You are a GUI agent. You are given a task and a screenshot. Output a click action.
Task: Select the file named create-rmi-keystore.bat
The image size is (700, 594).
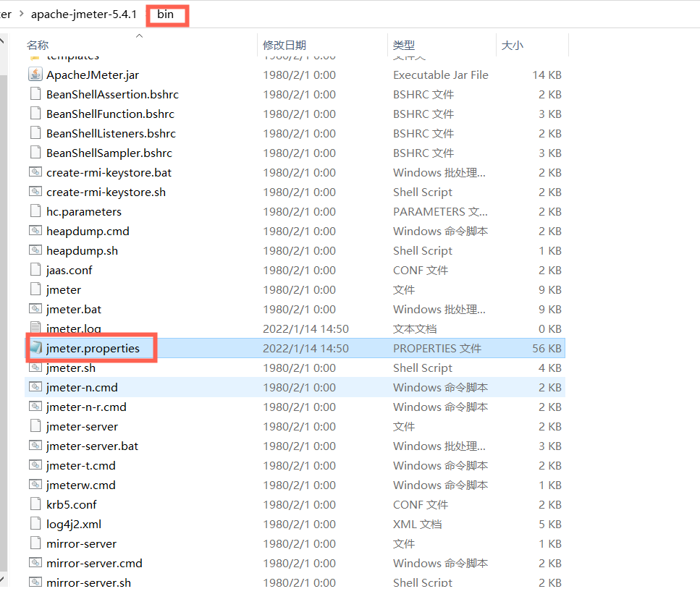click(109, 172)
